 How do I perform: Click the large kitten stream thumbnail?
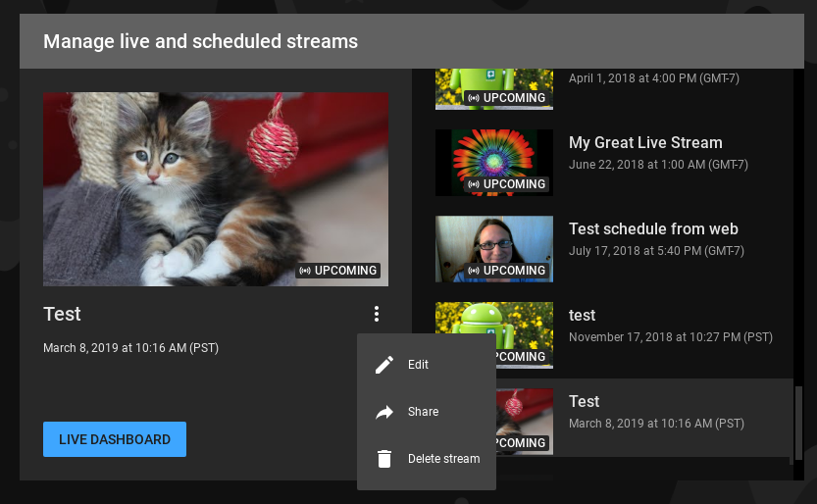pyautogui.click(x=216, y=189)
